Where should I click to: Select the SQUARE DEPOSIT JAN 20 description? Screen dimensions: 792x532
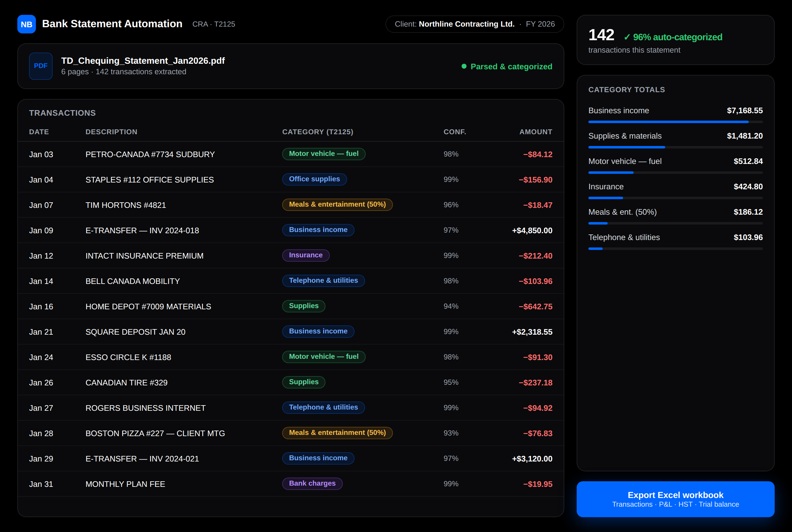136,332
